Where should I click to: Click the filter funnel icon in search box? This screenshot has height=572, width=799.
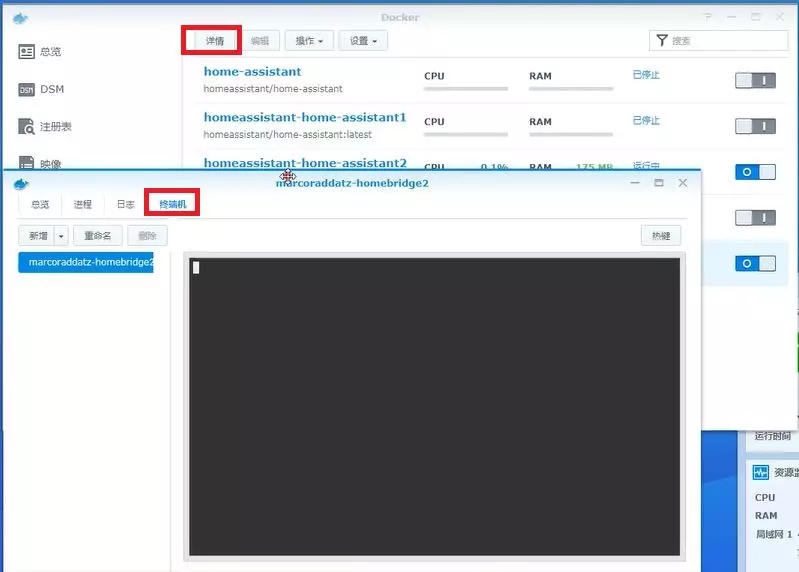pos(661,40)
